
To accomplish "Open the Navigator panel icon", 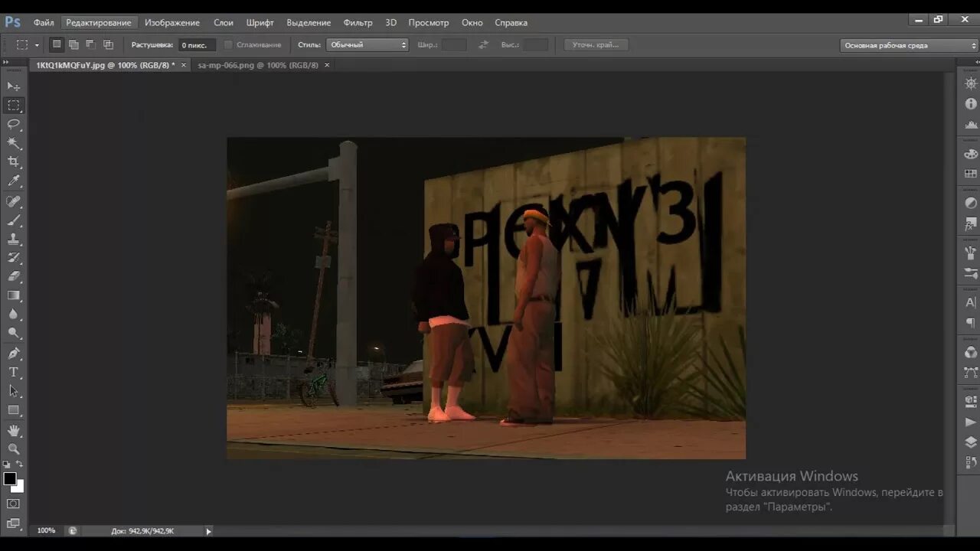I will coord(971,83).
